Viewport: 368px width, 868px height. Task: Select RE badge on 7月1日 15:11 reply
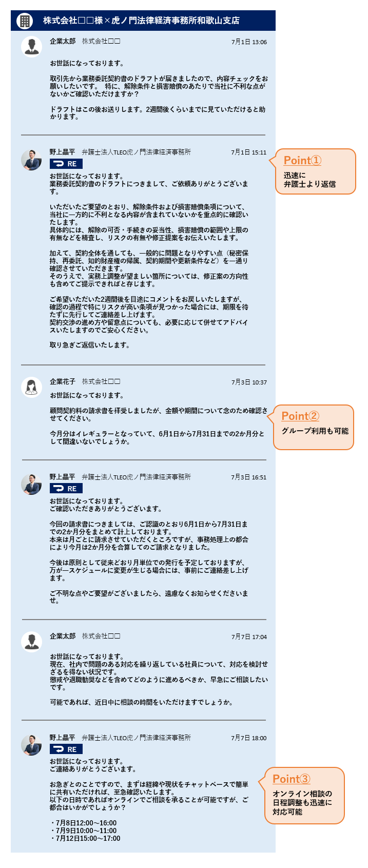click(x=66, y=164)
